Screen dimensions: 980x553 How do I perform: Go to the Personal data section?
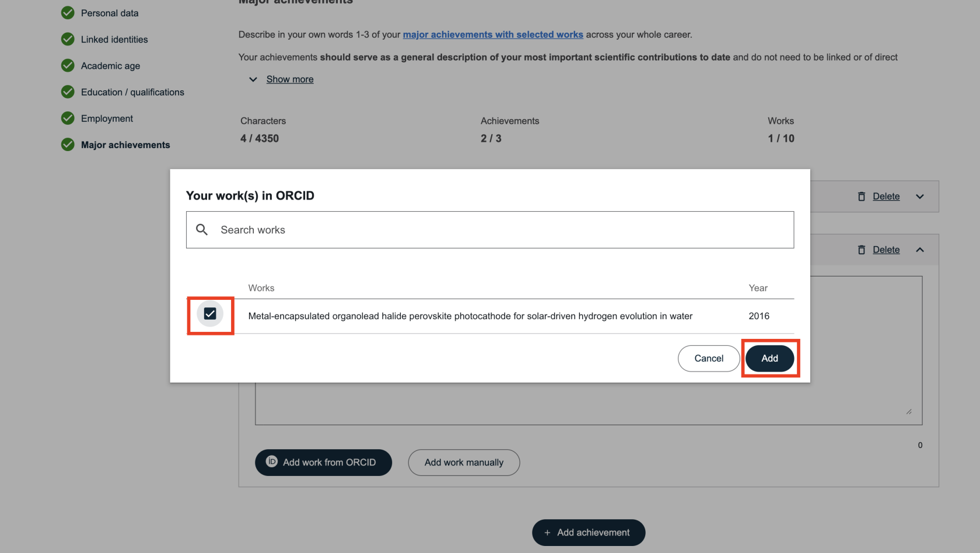coord(110,13)
